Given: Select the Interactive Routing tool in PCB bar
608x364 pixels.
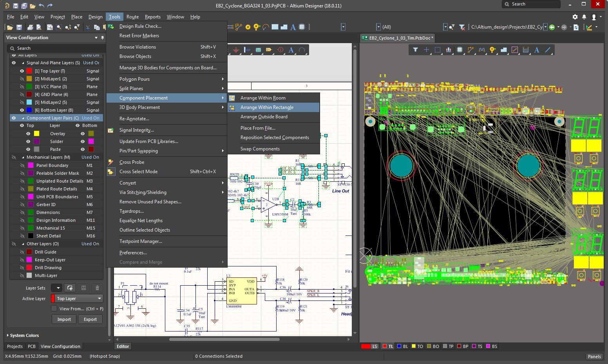Looking at the screenshot, I should [x=470, y=50].
